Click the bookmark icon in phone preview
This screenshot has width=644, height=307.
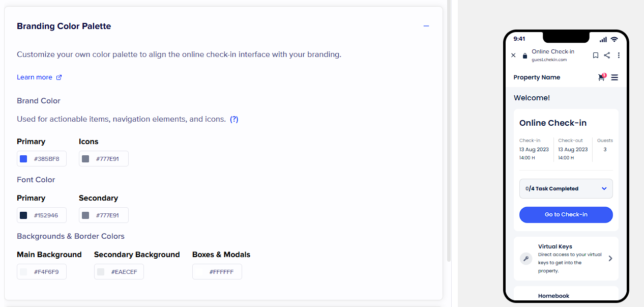click(596, 55)
